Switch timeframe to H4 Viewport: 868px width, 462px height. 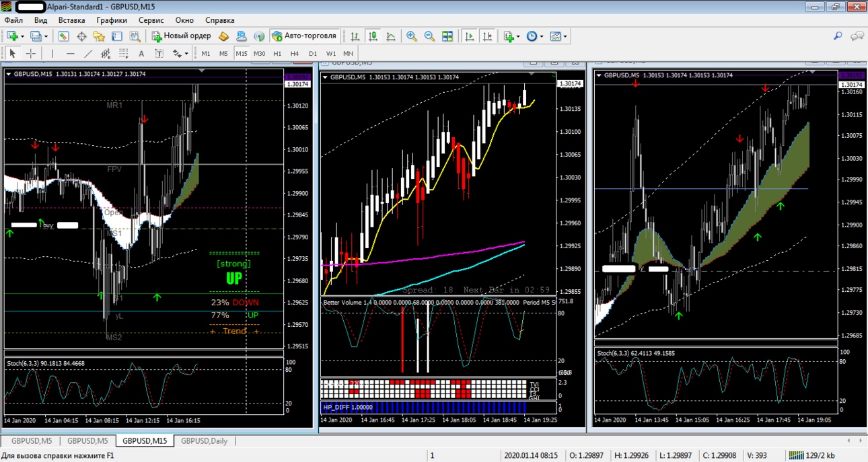click(295, 53)
